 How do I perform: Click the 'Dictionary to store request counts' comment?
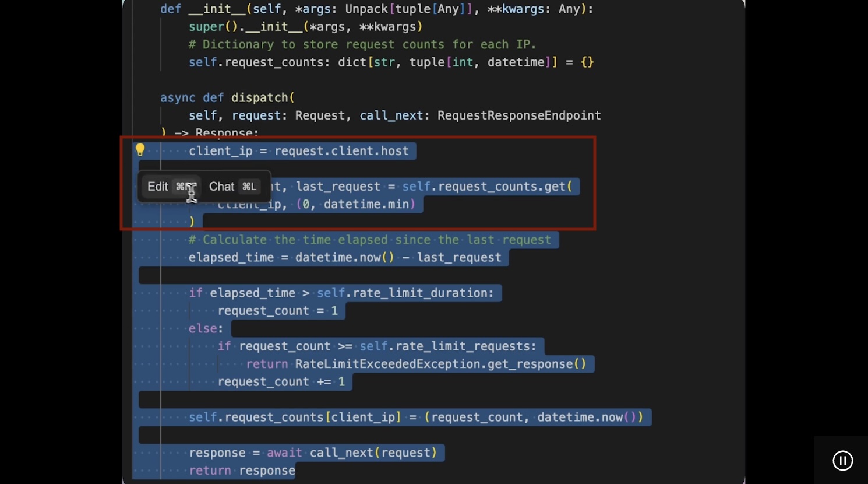click(361, 45)
